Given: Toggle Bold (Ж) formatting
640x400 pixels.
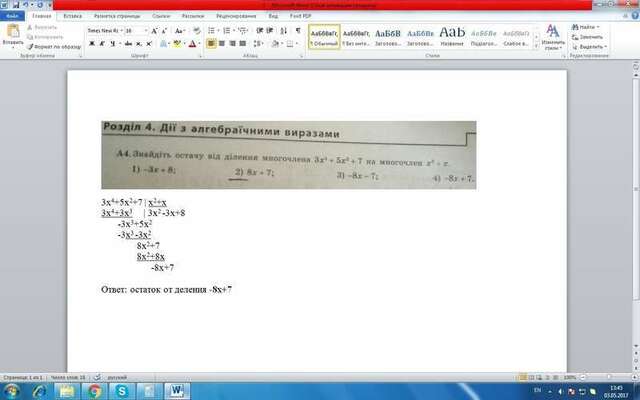Looking at the screenshot, I should (92, 43).
